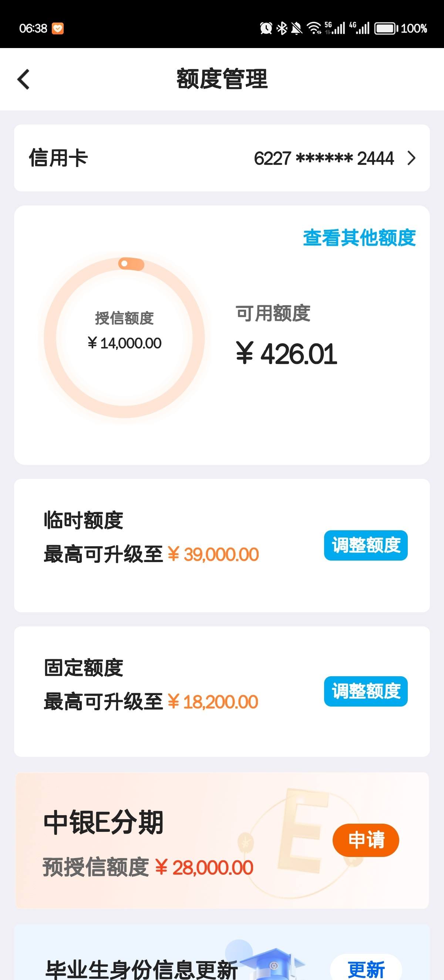Open the 中银E分期 banner card
The height and width of the screenshot is (980, 444).
pyautogui.click(x=222, y=840)
